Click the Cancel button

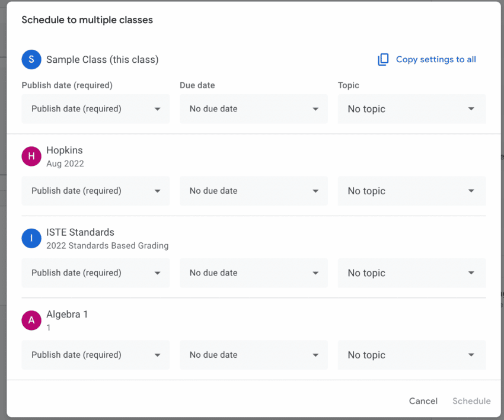423,401
